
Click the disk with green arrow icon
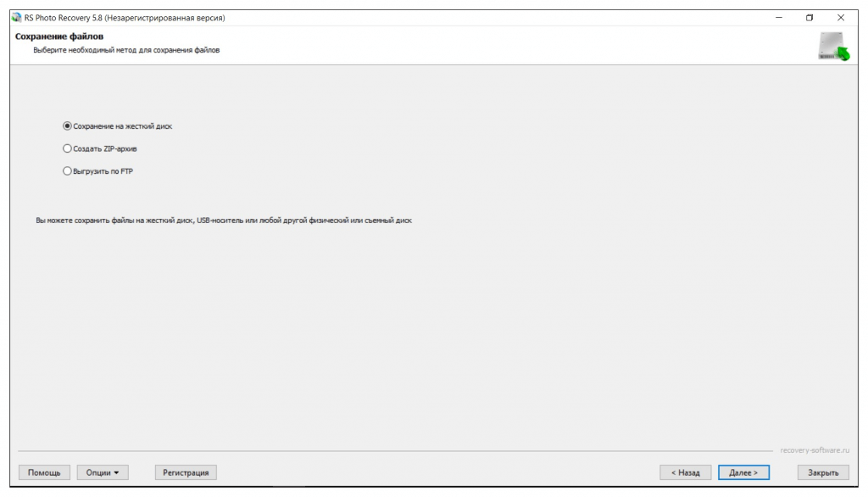pos(833,47)
